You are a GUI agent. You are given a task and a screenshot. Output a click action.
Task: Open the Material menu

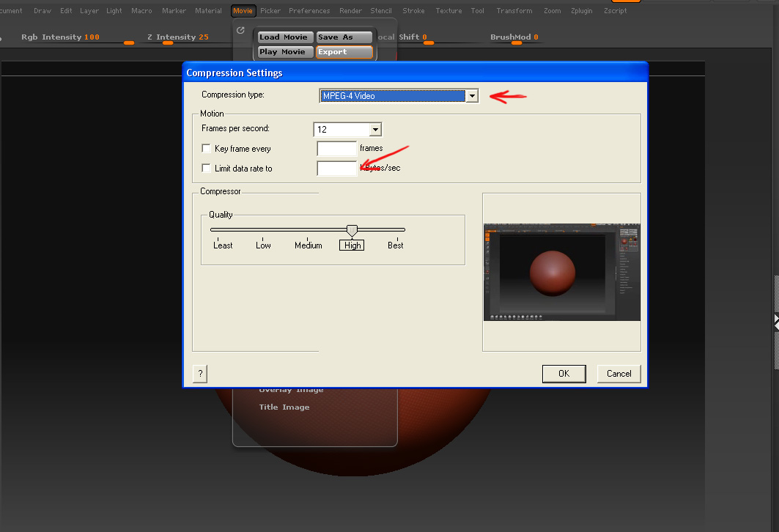208,10
